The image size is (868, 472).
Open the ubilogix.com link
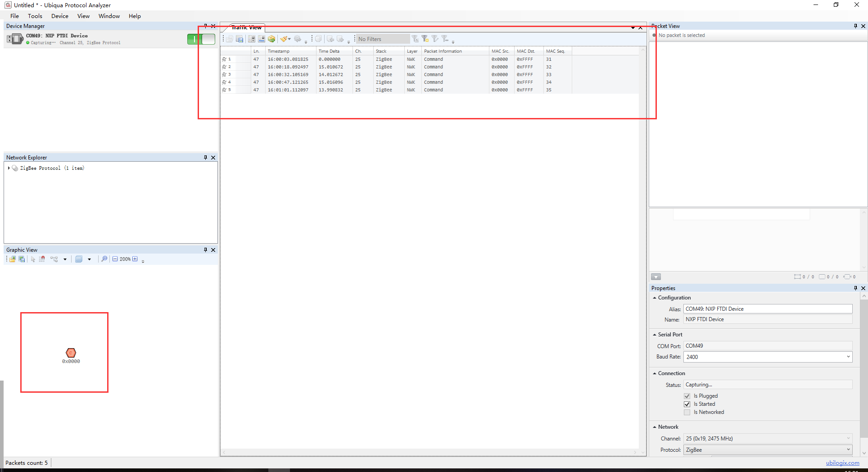pyautogui.click(x=842, y=463)
